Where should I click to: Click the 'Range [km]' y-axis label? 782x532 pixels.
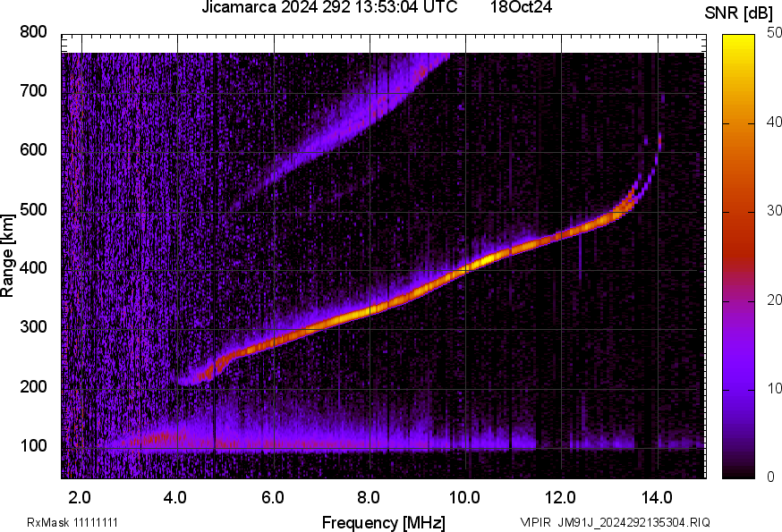coord(7,256)
